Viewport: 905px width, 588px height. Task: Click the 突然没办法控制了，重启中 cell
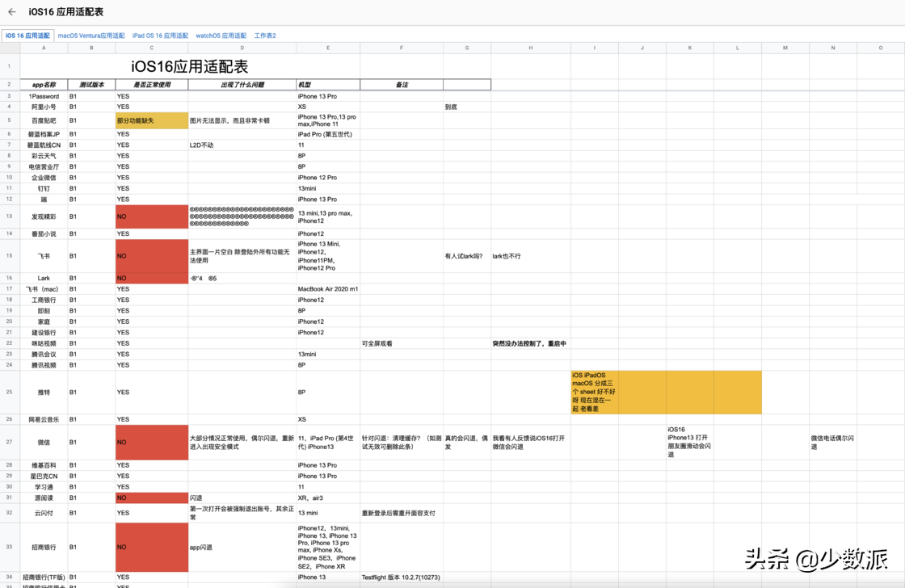click(530, 343)
